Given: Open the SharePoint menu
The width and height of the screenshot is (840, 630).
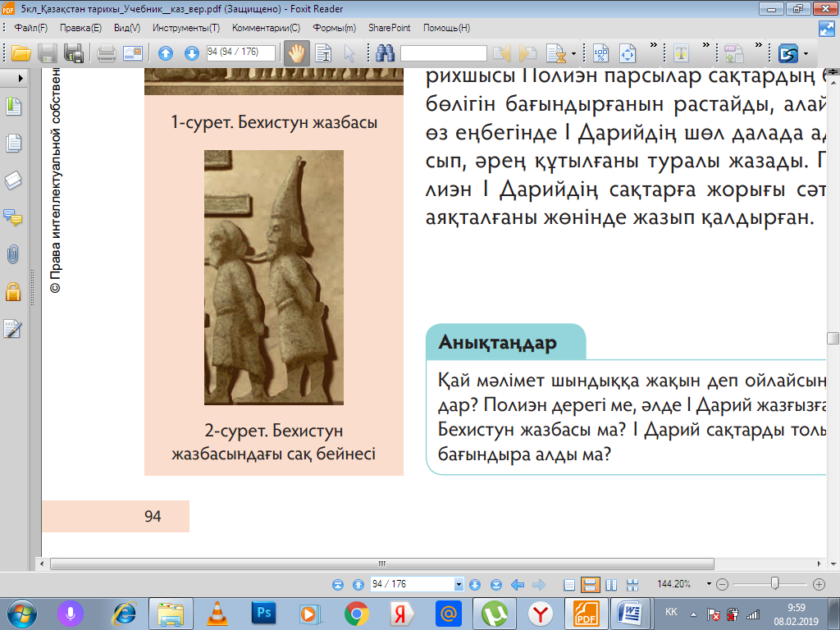Looking at the screenshot, I should (389, 28).
